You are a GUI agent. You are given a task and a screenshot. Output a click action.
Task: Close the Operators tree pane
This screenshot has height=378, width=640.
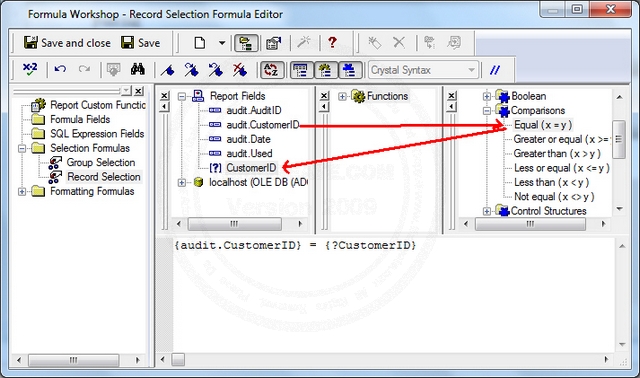click(x=451, y=96)
